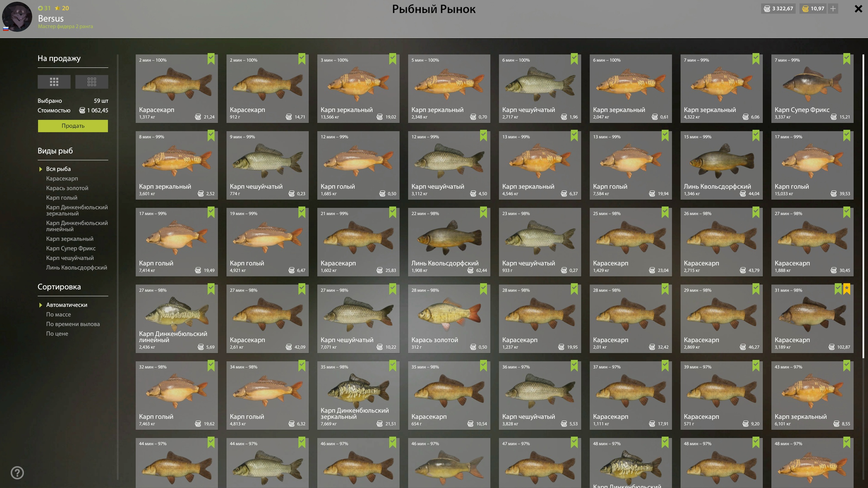Click the silver coins balance icon
This screenshot has width=868, height=488.
click(767, 9)
